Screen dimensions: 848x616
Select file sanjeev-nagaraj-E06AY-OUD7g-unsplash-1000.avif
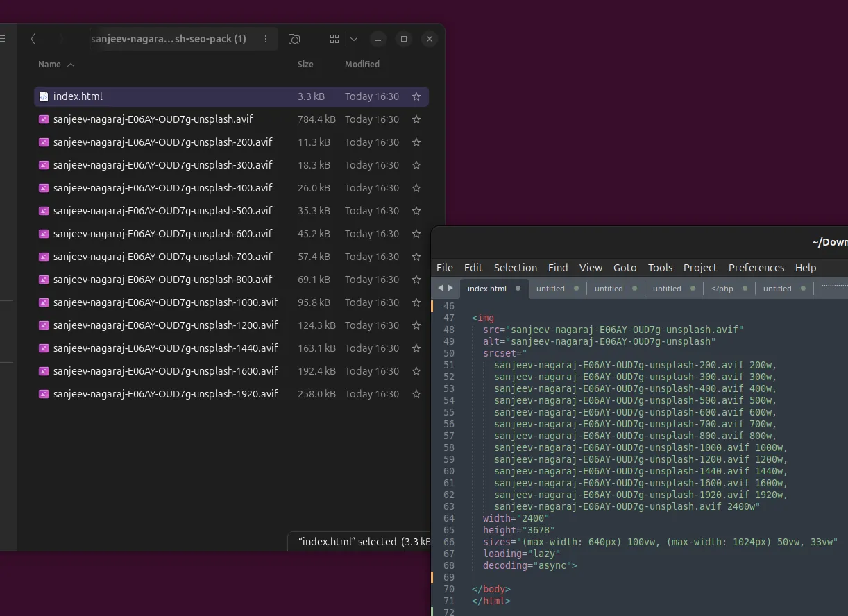point(231,302)
